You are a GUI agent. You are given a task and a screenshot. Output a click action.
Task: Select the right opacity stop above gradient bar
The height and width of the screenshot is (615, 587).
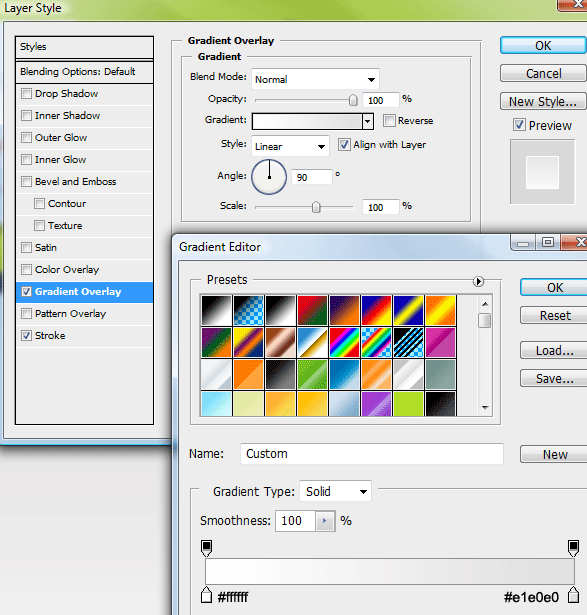(x=573, y=548)
